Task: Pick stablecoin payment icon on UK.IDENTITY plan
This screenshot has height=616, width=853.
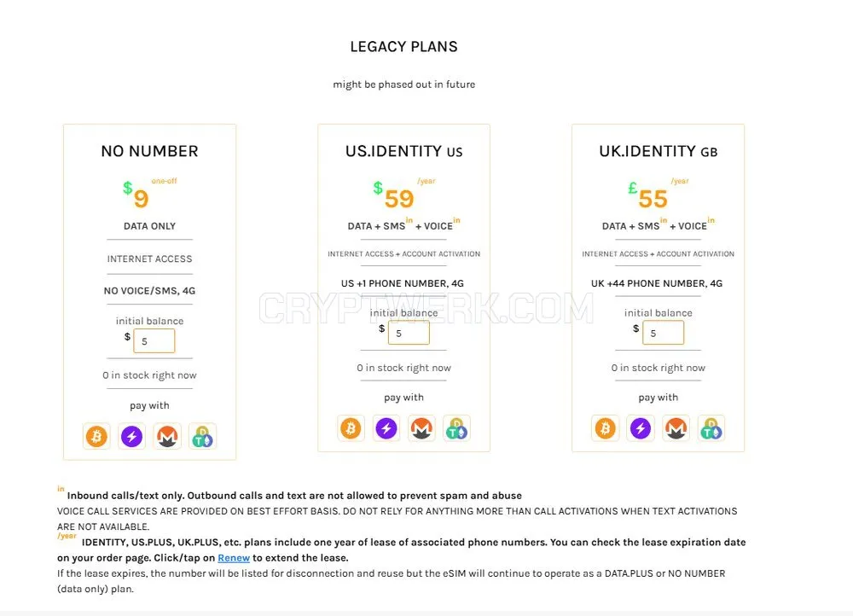Action: click(x=711, y=428)
